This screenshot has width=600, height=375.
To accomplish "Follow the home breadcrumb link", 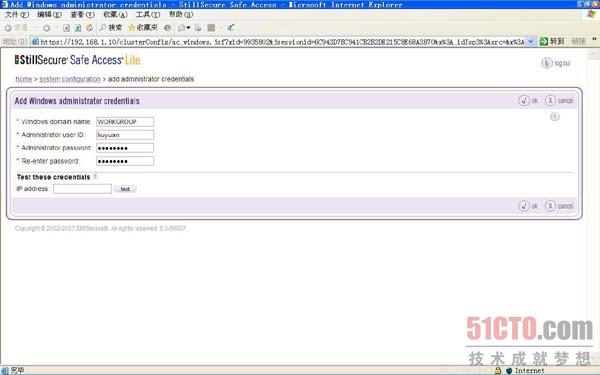I will 23,79.
